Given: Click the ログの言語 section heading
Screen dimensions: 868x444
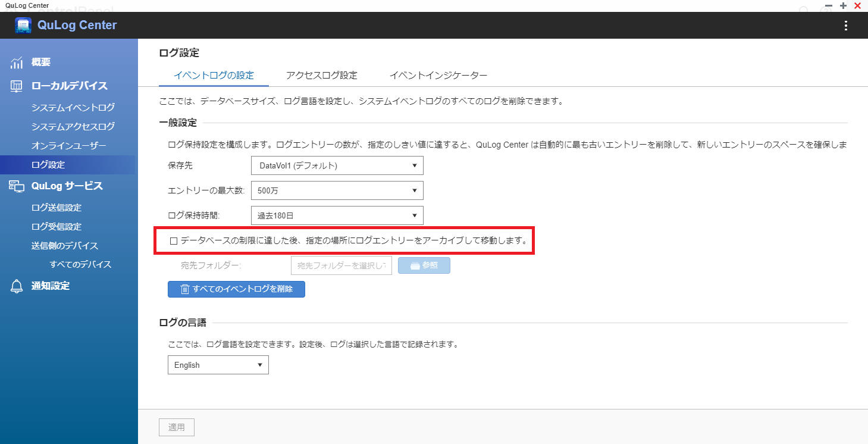Looking at the screenshot, I should point(183,323).
